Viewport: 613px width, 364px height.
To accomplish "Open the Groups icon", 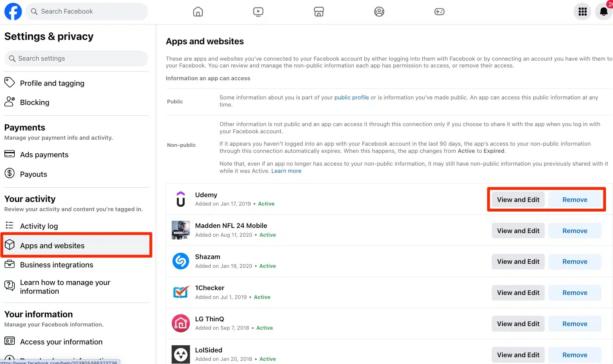I will pos(379,12).
